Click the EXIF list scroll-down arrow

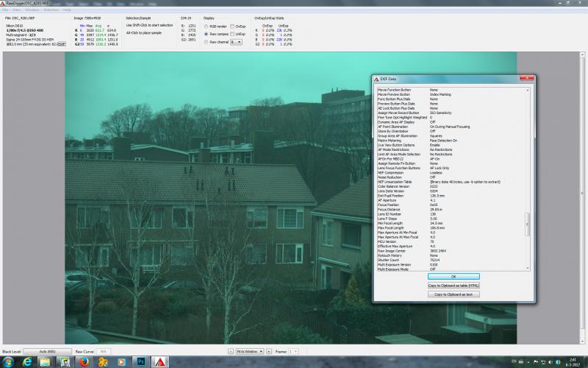528,268
